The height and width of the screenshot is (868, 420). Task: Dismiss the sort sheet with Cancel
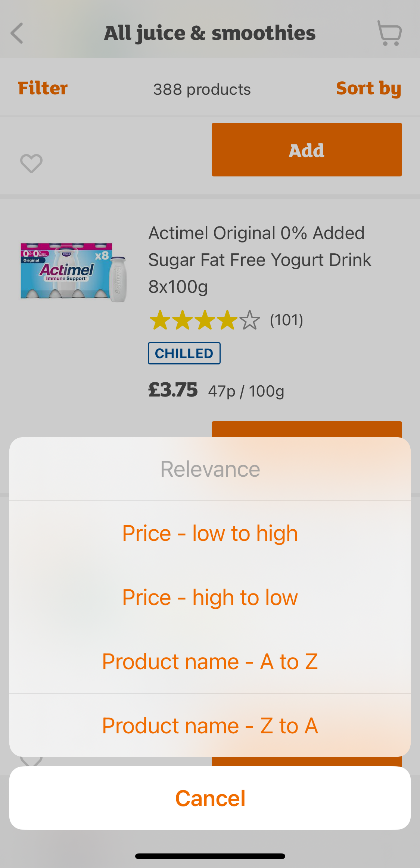(210, 798)
